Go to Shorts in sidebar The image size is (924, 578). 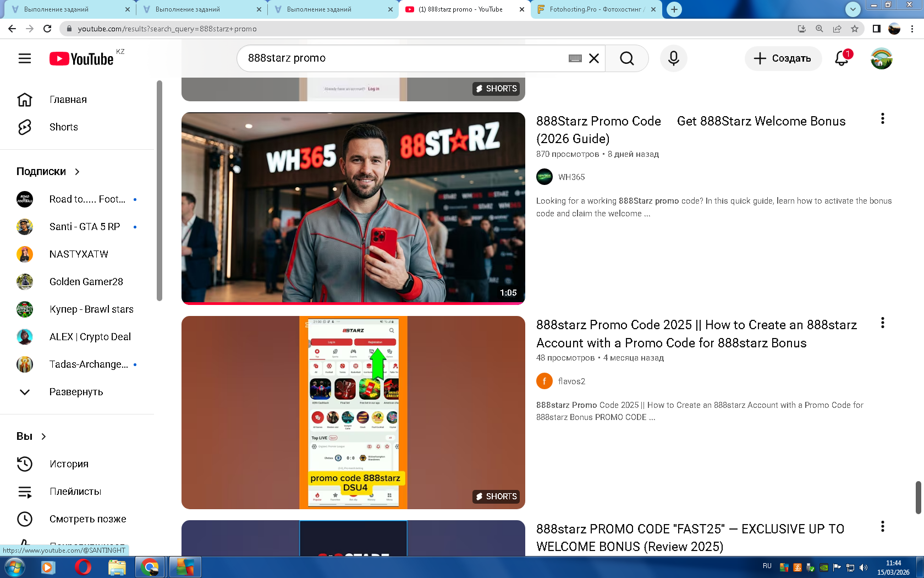[x=63, y=127]
